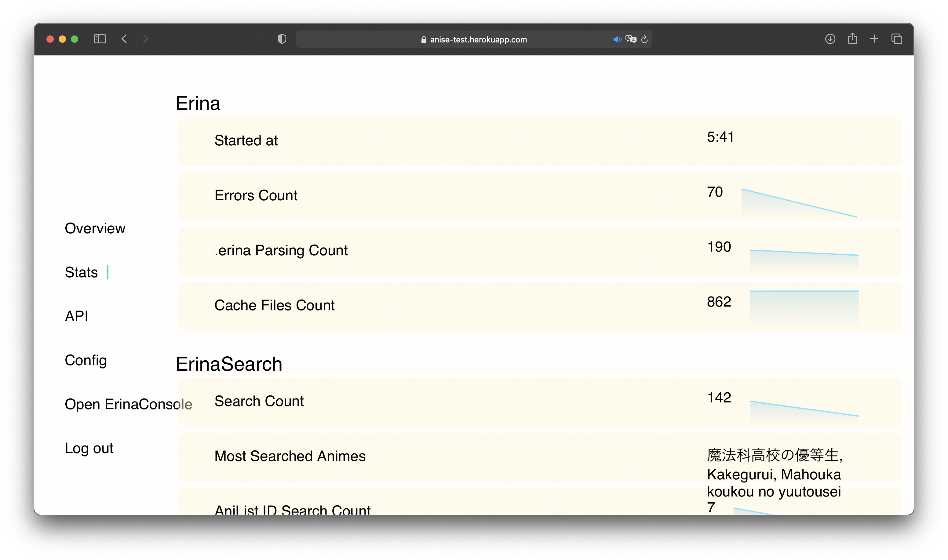Show Safari downloads
The height and width of the screenshot is (560, 948).
coord(830,39)
